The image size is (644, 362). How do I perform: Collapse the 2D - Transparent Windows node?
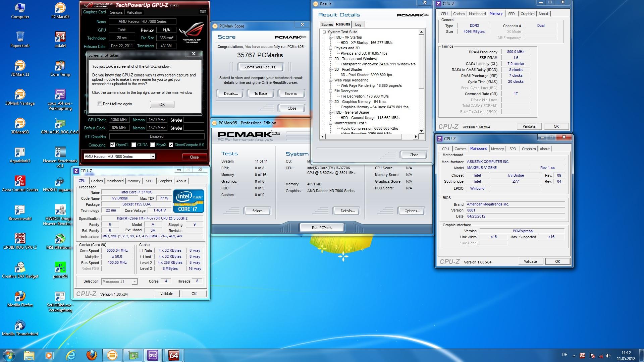pyautogui.click(x=331, y=59)
